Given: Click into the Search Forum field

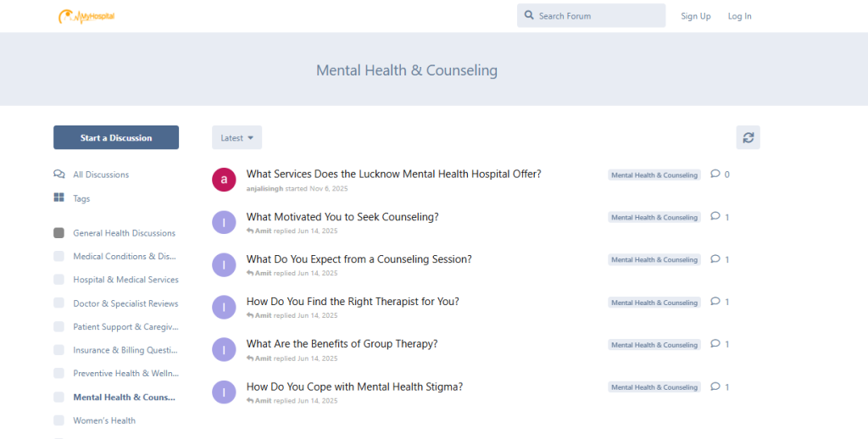Looking at the screenshot, I should (x=598, y=16).
